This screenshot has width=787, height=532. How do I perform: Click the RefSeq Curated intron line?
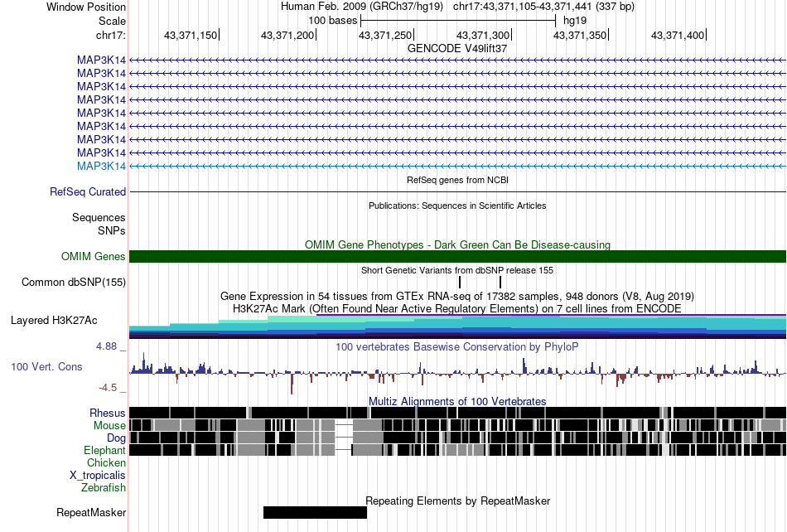coord(458,191)
